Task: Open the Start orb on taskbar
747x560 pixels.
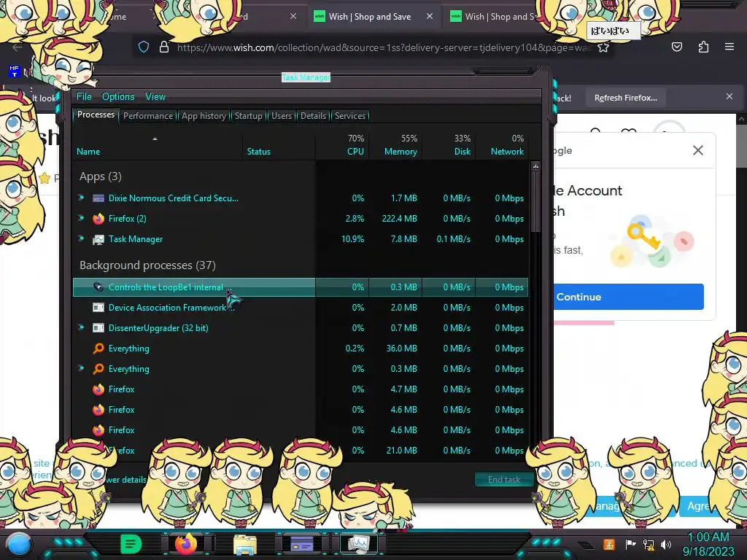Action: click(x=18, y=544)
